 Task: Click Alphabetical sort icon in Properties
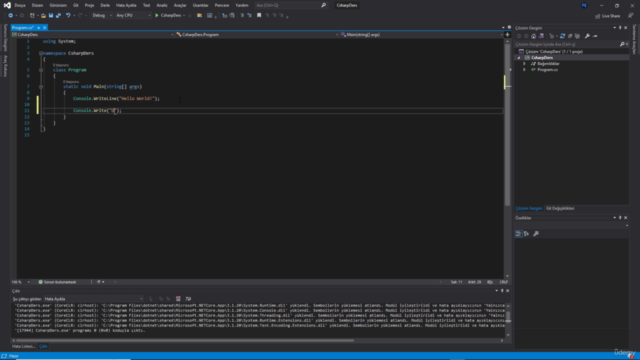click(527, 234)
